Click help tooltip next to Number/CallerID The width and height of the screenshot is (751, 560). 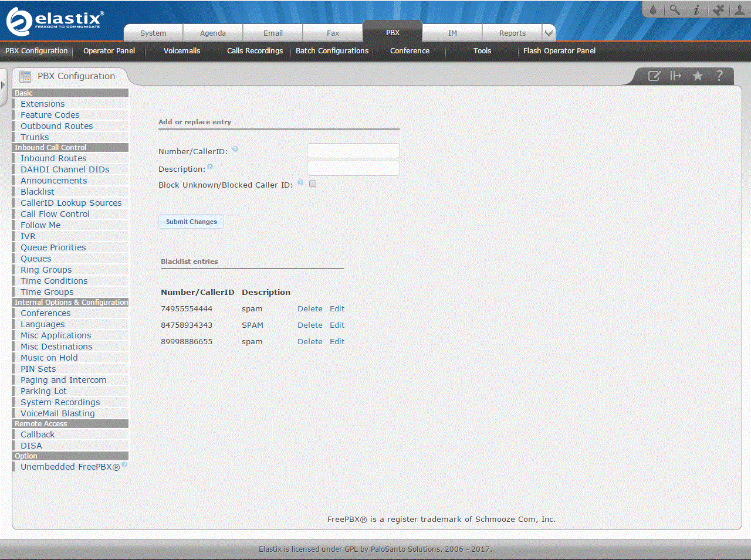[235, 149]
